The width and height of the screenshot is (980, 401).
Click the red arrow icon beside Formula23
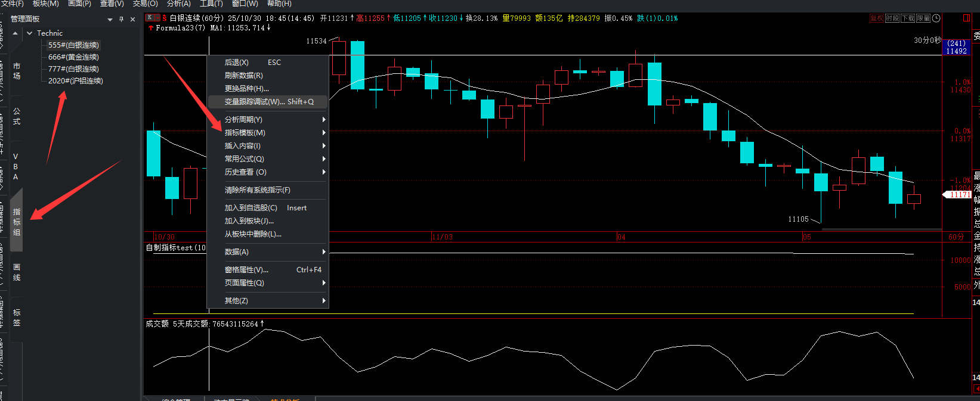tap(151, 28)
